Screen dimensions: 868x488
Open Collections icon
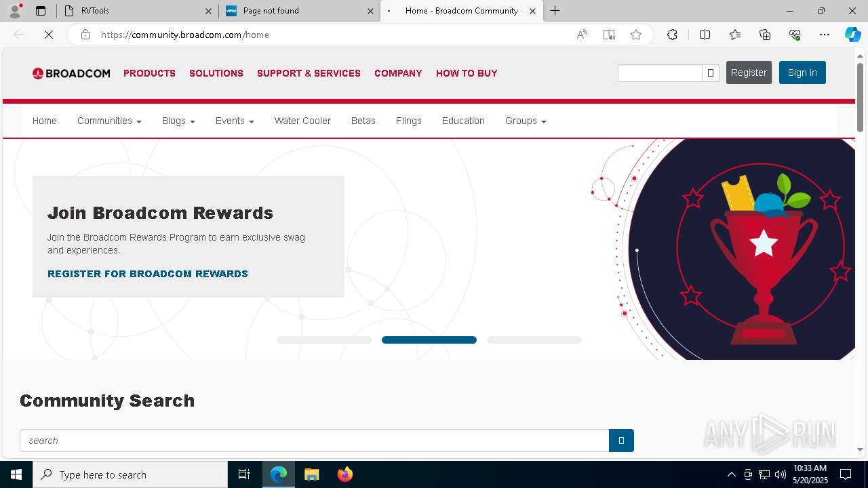tap(765, 35)
